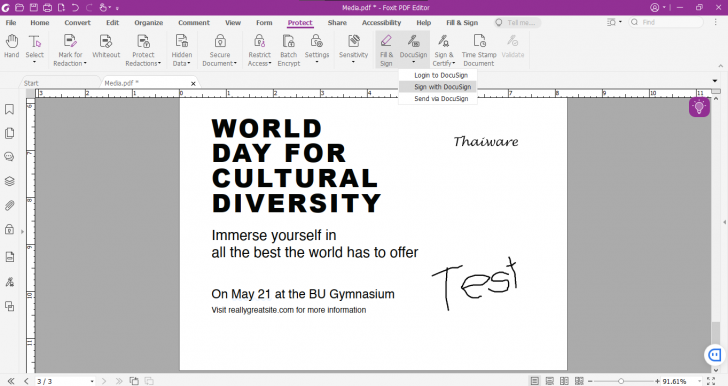Viewport: 728px width, 386px height.
Task: Select the Hand tool
Action: point(12,42)
